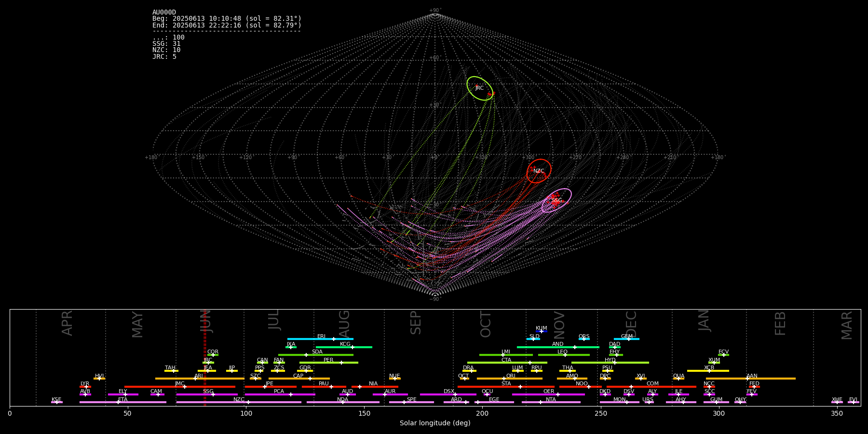Click the +90° pole label on map
868x434 pixels.
(x=435, y=11)
